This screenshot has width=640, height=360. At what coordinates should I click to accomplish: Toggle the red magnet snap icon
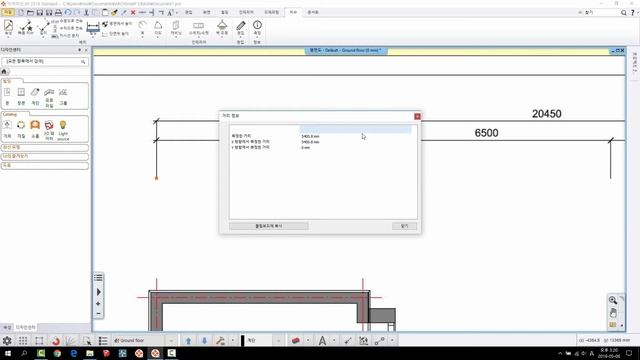(56, 340)
